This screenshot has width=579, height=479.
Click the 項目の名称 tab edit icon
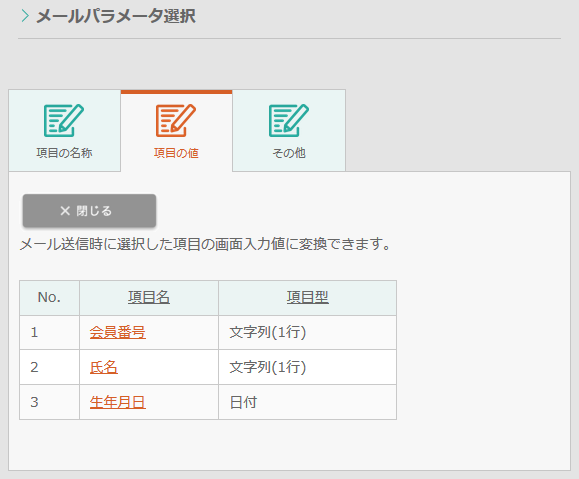pyautogui.click(x=64, y=120)
